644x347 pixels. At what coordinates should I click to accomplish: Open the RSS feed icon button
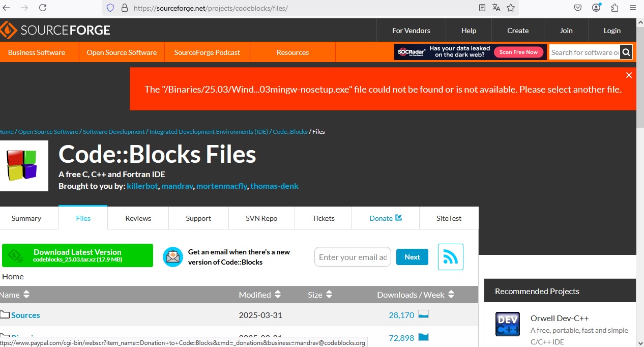(x=450, y=257)
